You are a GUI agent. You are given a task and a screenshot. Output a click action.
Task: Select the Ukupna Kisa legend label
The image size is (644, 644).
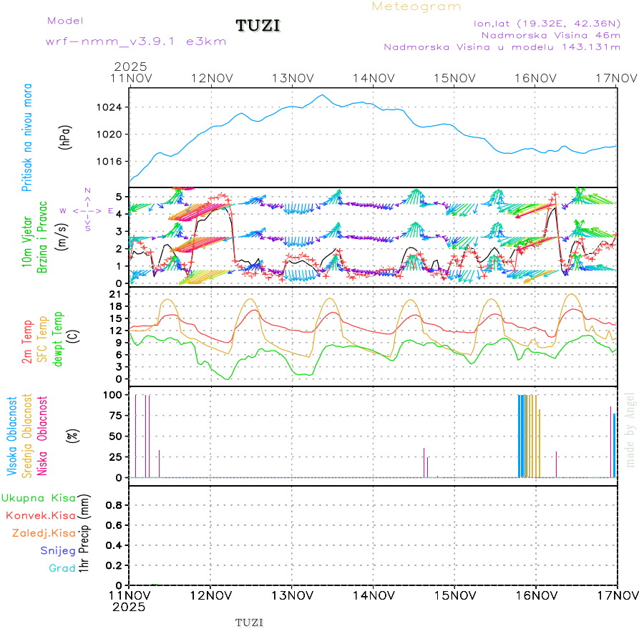coord(38,498)
